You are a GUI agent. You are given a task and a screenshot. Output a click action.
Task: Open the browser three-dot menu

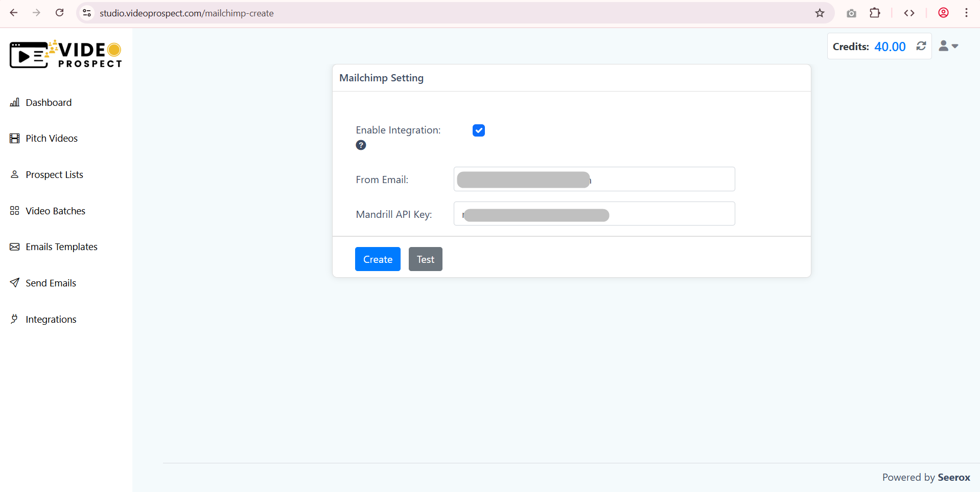pos(967,13)
